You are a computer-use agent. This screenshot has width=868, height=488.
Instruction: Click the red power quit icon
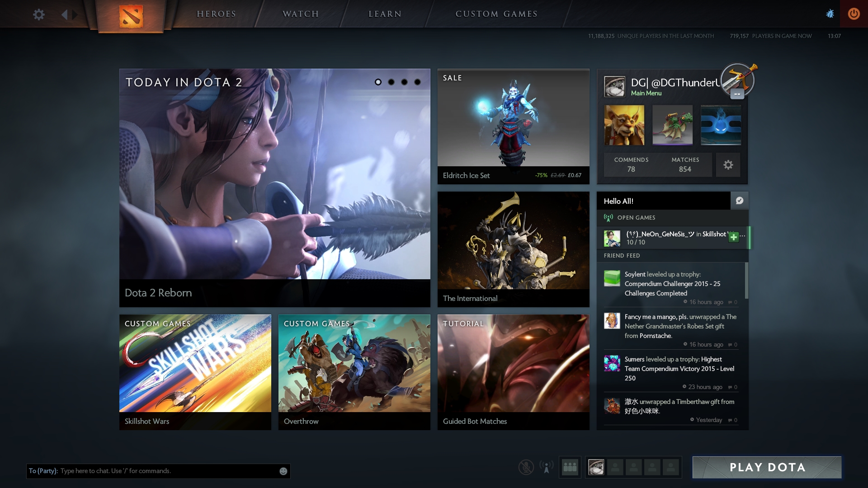[854, 14]
